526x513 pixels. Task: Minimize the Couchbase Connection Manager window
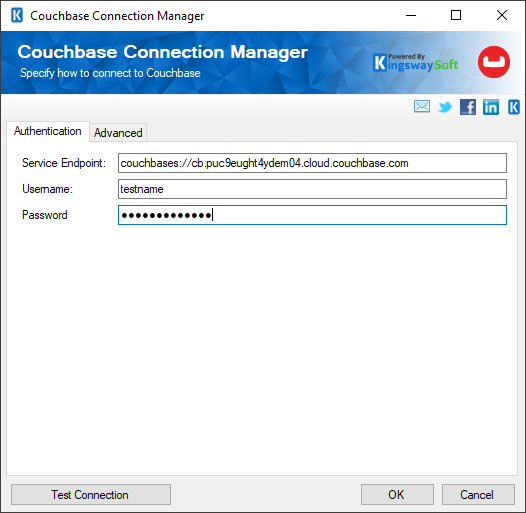[x=411, y=15]
